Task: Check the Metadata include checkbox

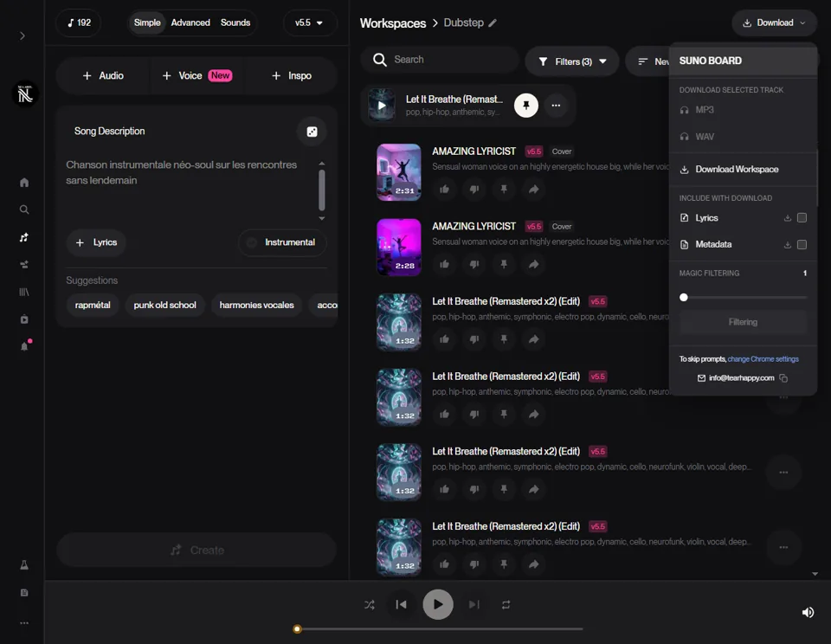Action: (x=802, y=244)
